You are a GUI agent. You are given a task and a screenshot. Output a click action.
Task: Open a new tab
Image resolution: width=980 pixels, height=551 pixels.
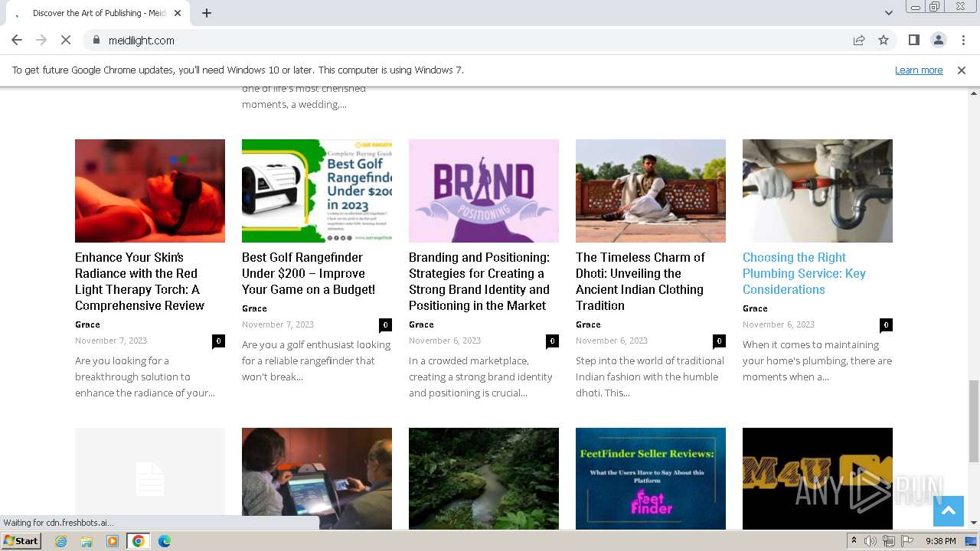click(207, 13)
